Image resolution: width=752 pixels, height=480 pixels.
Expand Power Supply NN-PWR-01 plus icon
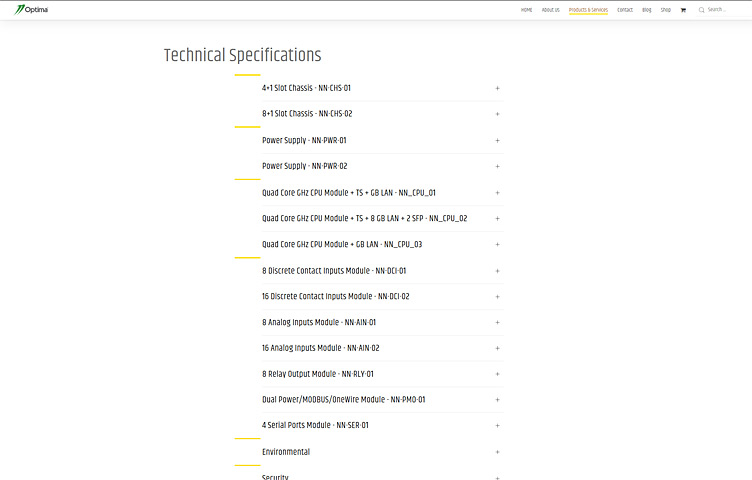click(x=497, y=140)
